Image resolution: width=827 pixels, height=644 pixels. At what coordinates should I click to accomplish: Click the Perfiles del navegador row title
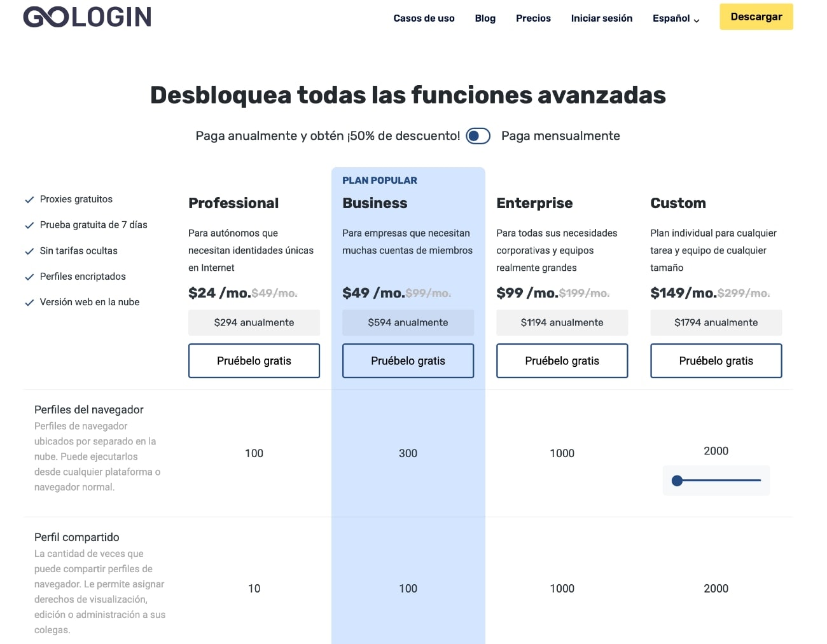point(89,409)
